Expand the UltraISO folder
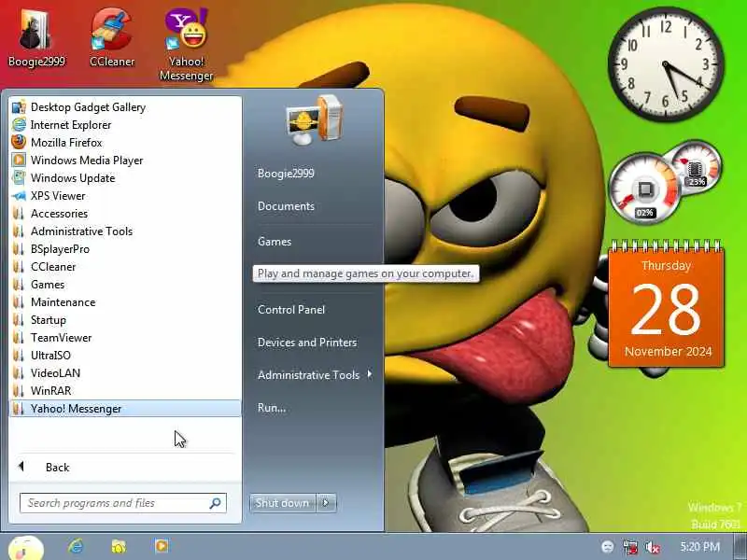 125,356
